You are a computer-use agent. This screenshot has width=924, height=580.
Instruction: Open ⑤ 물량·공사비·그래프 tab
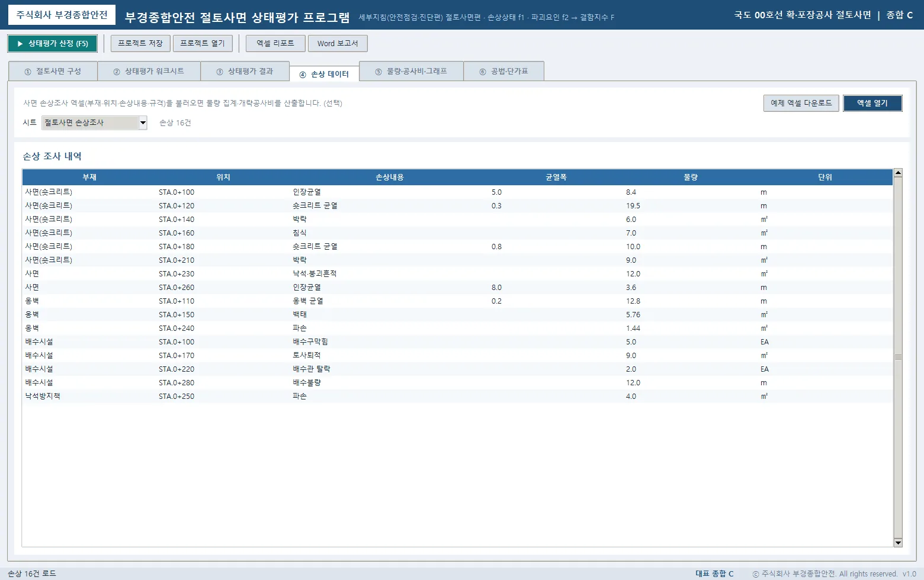click(x=411, y=71)
